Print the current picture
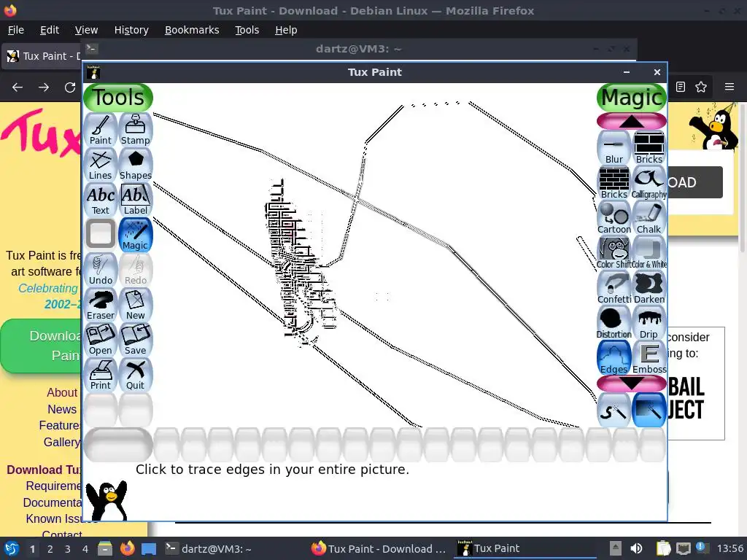Screen dimensions: 747x560 [101, 375]
